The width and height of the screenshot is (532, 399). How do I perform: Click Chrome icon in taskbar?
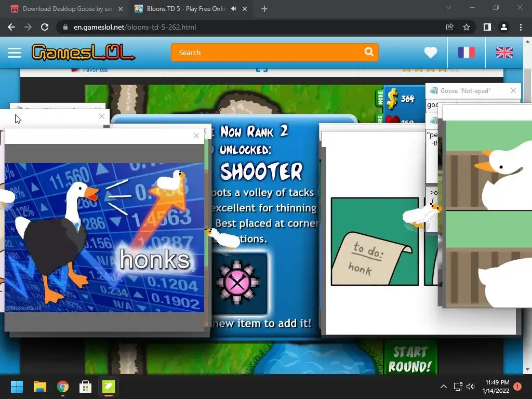click(x=63, y=387)
